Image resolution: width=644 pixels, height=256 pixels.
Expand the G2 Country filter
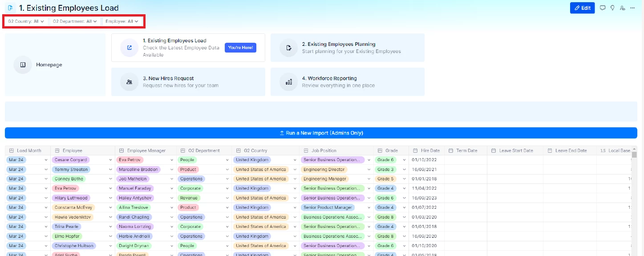coord(26,21)
